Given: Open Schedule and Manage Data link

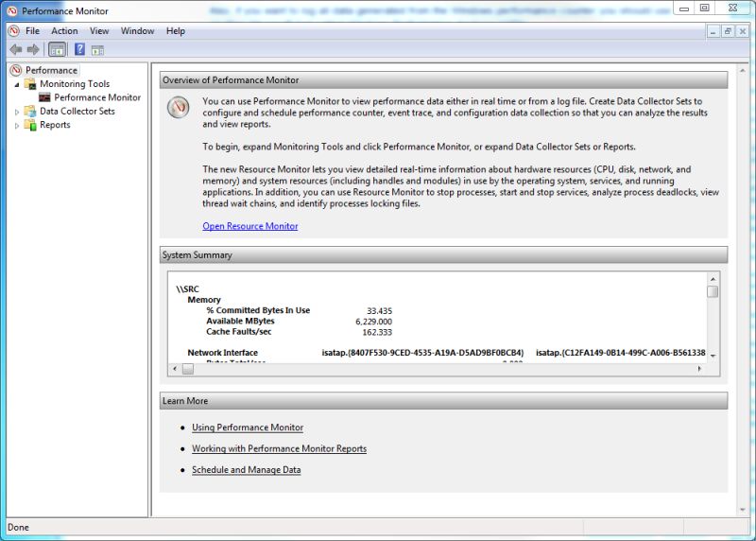Looking at the screenshot, I should click(247, 469).
